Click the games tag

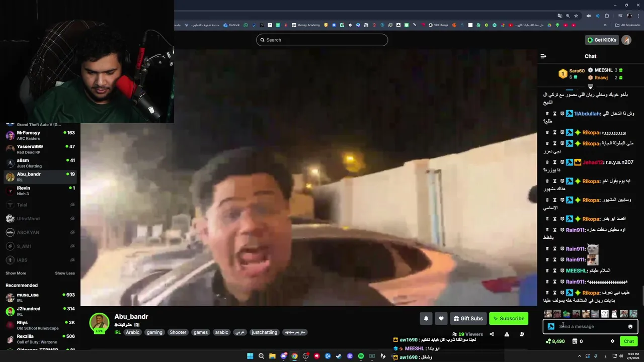tap(201, 332)
